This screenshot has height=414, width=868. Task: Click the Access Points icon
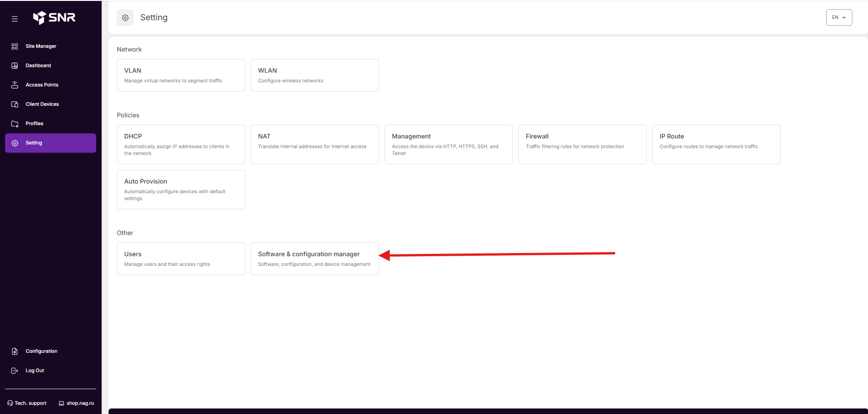[x=15, y=85]
